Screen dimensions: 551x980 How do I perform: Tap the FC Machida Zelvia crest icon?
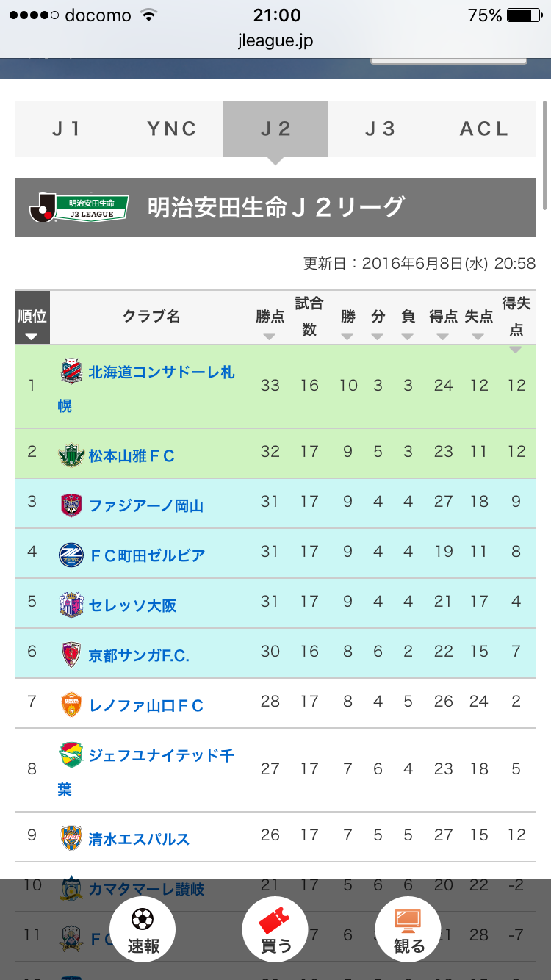coord(71,555)
